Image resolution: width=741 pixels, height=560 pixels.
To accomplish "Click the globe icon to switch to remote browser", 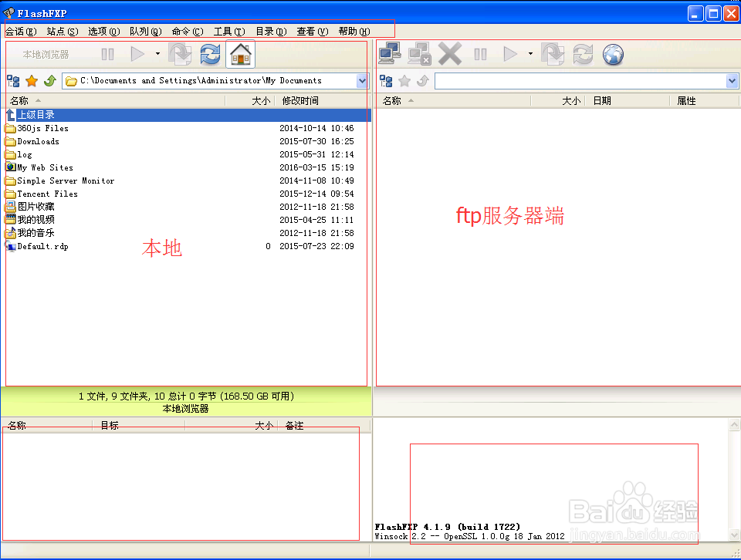I will point(613,54).
